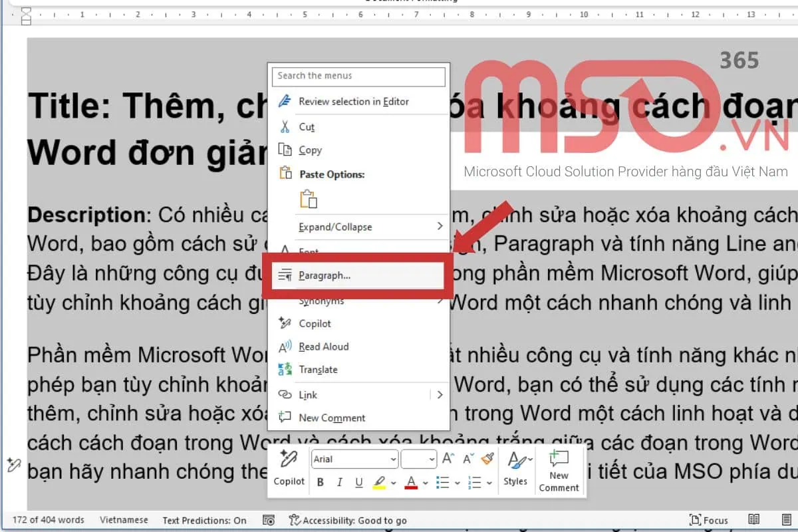The height and width of the screenshot is (532, 798).
Task: Toggle Italic formatting in the mini toolbar
Action: coord(339,482)
